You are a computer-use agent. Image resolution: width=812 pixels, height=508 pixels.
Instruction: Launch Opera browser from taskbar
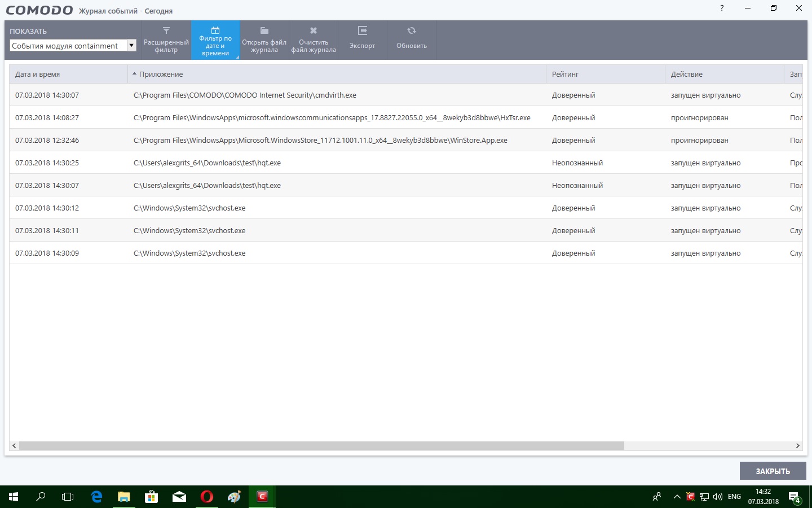[206, 497]
